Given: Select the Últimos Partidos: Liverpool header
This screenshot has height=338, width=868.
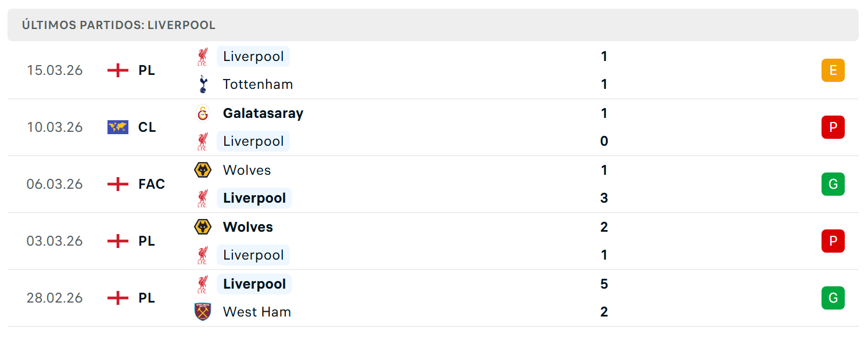Looking at the screenshot, I should click(433, 25).
